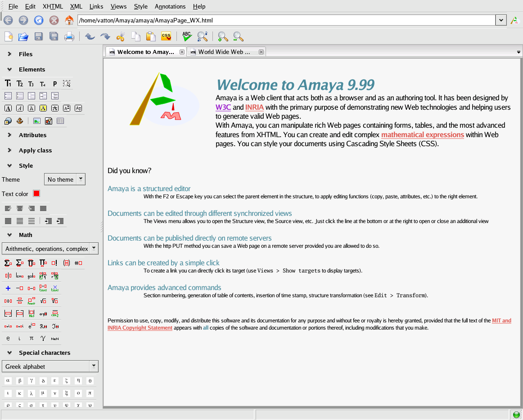
Task: Toggle center text alignment
Action: pyautogui.click(x=20, y=208)
